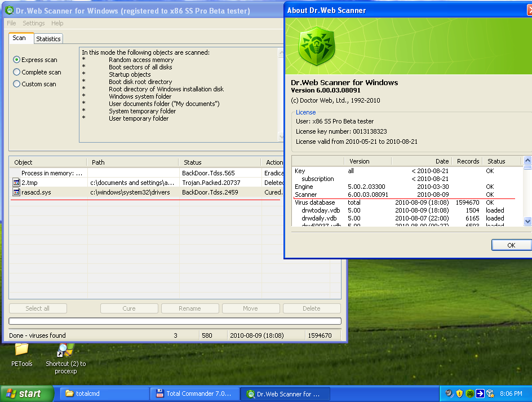Switch to totalcmd taskbar window
The width and height of the screenshot is (532, 402).
coord(104,394)
